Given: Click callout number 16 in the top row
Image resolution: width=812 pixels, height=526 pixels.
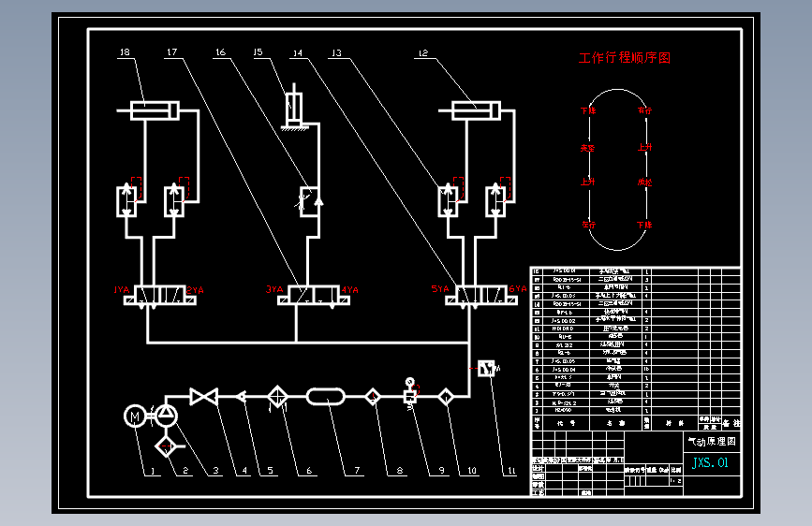Looking at the screenshot, I should pos(221,51).
